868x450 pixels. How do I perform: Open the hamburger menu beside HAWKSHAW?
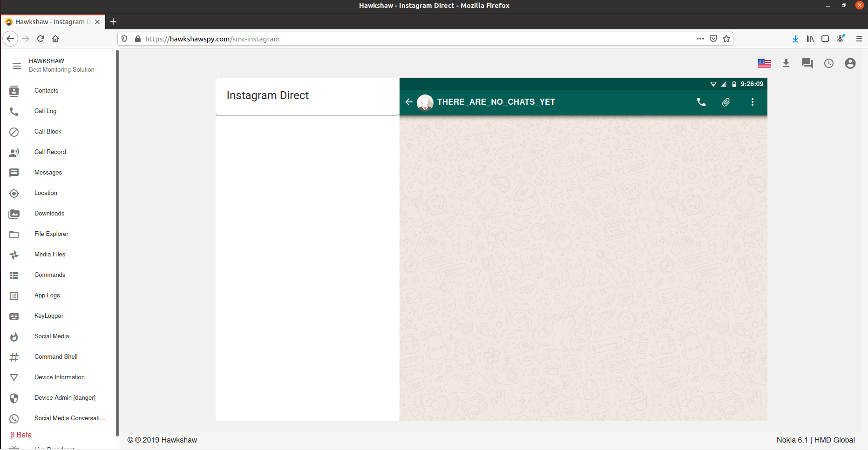17,66
